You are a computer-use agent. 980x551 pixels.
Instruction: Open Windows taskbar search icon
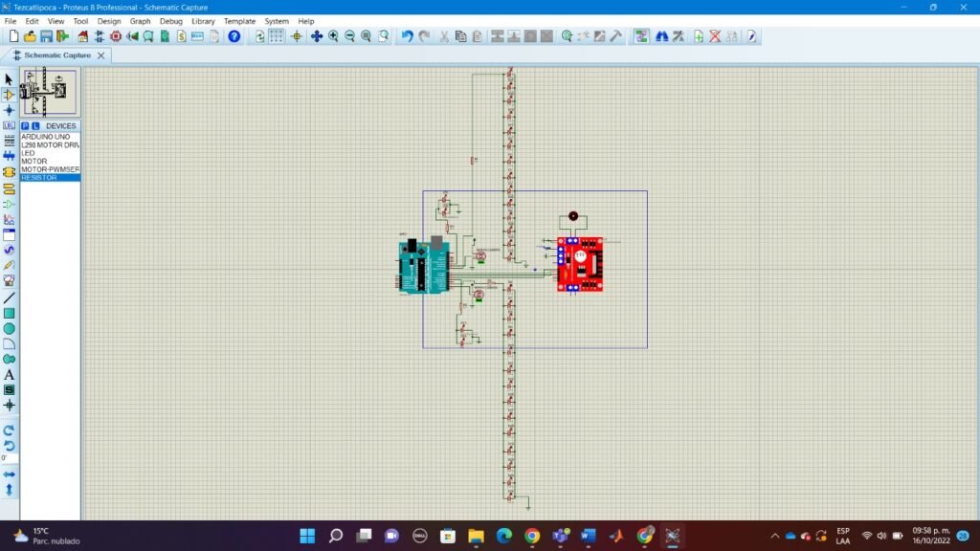pyautogui.click(x=336, y=536)
